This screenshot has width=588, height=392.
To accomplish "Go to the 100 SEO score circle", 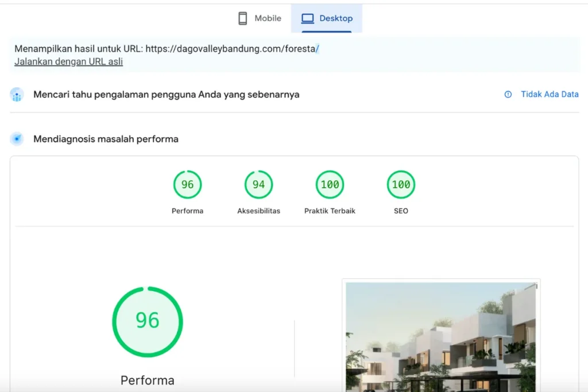I will pos(401,185).
